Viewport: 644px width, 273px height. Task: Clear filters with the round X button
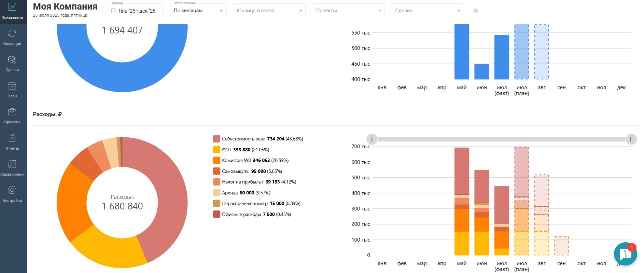[475, 11]
